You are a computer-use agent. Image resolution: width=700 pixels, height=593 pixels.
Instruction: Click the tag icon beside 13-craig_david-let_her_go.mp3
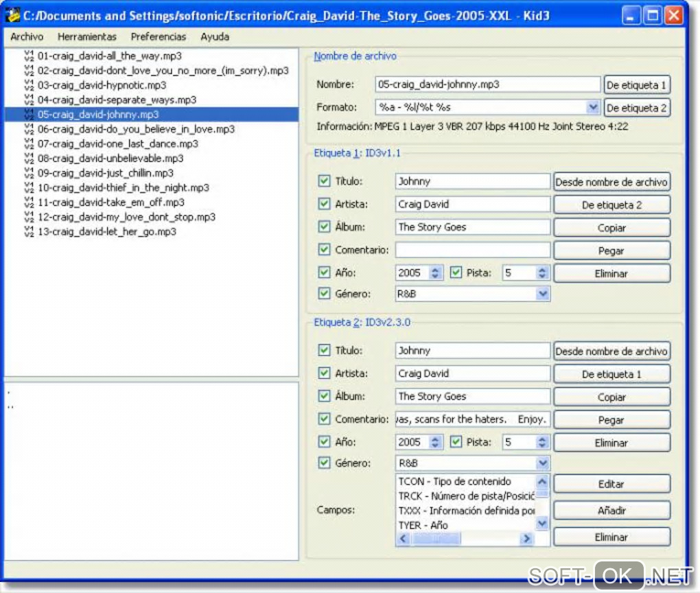(x=29, y=232)
